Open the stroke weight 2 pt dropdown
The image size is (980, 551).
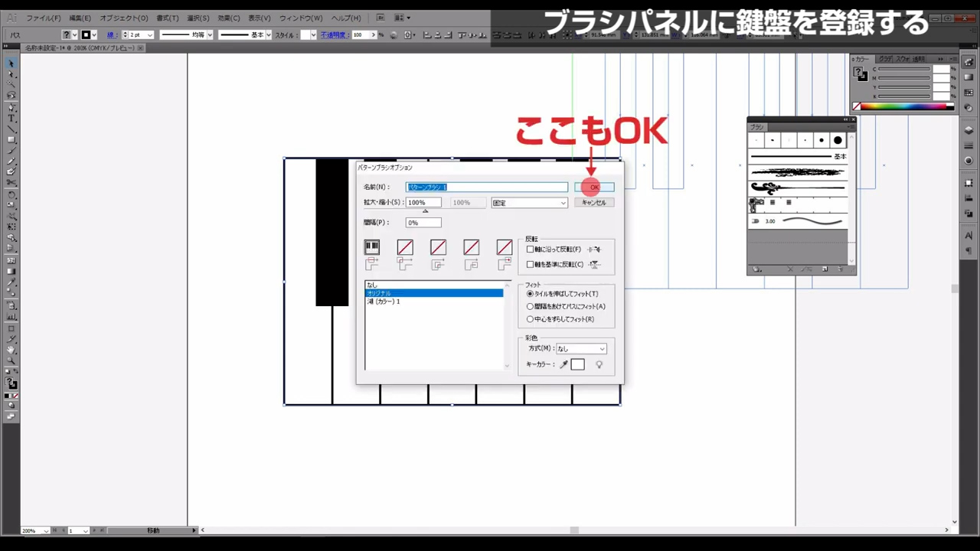141,35
